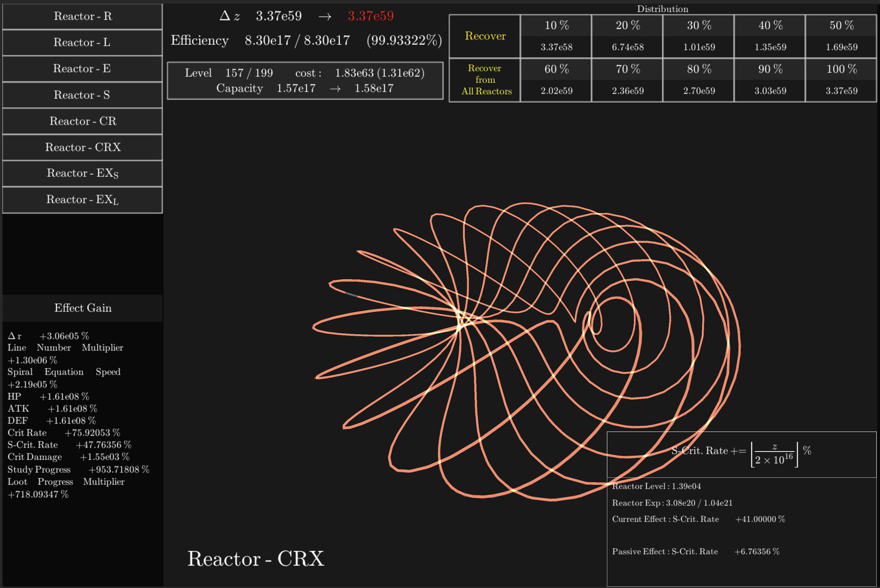Screen dimensions: 880x588
Task: Click the Effect Gain header
Action: coord(82,308)
